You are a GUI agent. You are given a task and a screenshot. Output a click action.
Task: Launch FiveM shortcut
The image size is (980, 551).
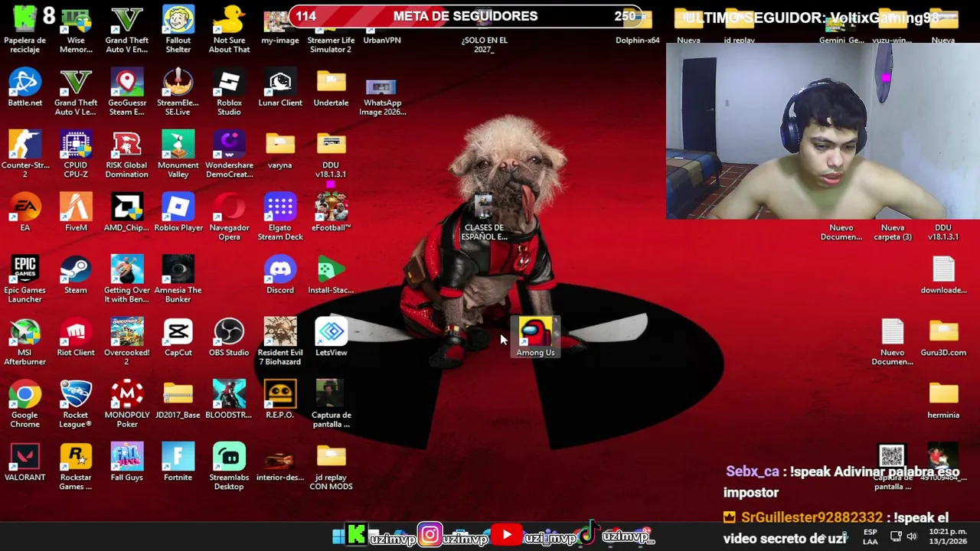[76, 213]
